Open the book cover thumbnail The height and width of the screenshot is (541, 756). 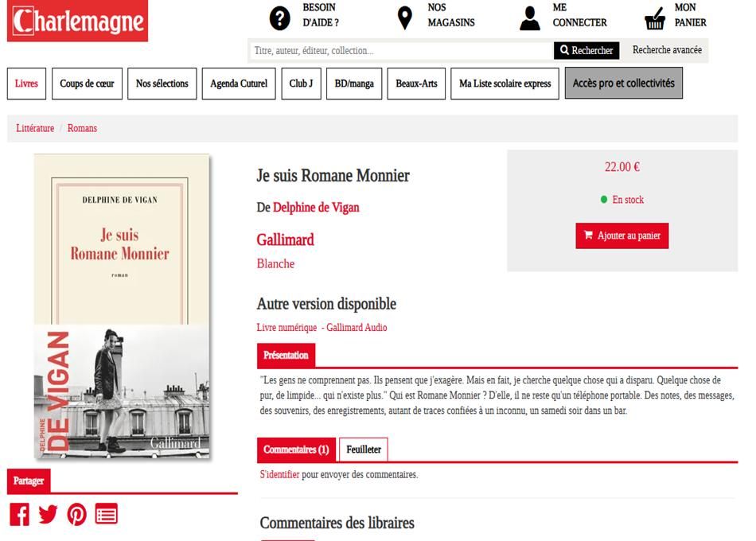coord(122,306)
